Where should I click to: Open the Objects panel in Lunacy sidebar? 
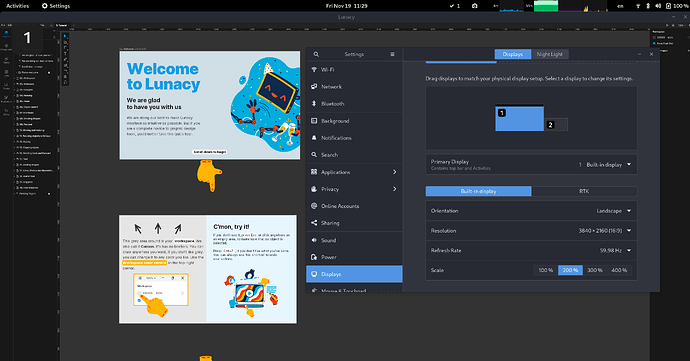6,34
